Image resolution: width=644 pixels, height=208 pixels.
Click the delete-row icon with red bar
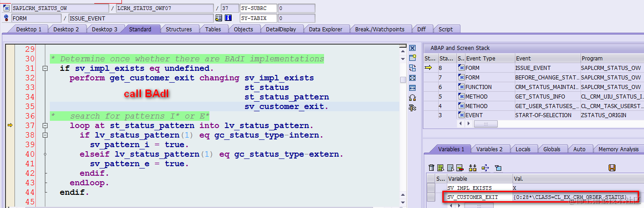click(x=460, y=168)
